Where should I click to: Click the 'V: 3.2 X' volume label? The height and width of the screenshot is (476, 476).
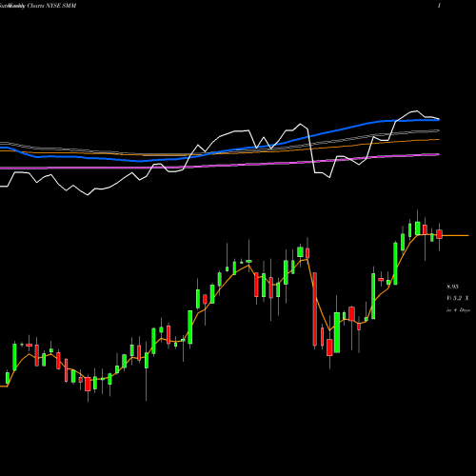tap(457, 298)
